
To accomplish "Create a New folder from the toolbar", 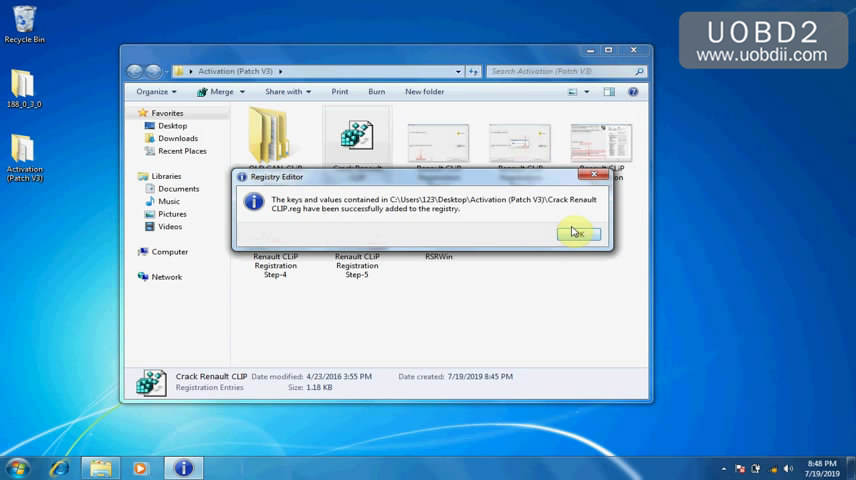I will point(424,92).
